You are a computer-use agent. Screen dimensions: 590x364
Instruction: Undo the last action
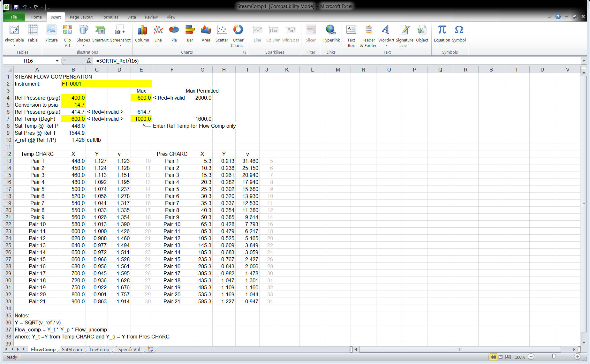point(25,7)
